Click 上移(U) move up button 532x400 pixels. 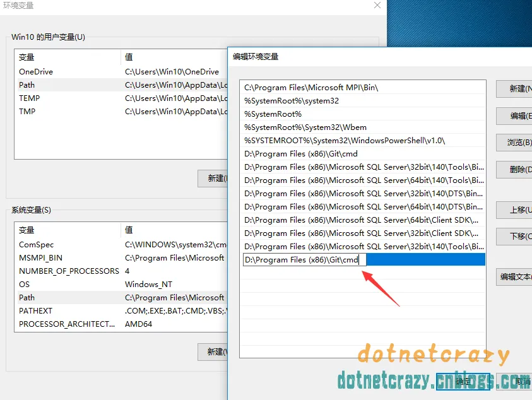coord(514,210)
